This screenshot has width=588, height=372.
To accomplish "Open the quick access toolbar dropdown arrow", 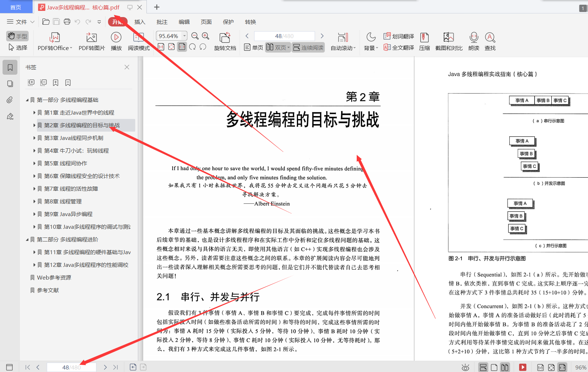I will [99, 22].
